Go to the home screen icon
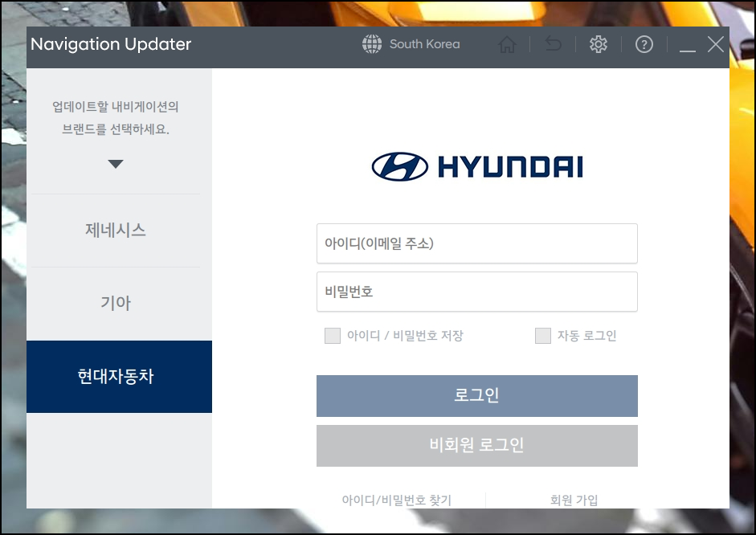The width and height of the screenshot is (756, 535). [x=507, y=44]
